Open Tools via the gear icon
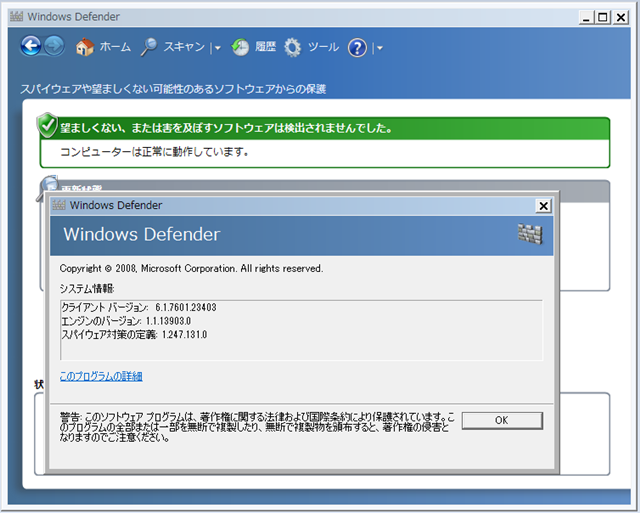The width and height of the screenshot is (640, 513). [292, 47]
